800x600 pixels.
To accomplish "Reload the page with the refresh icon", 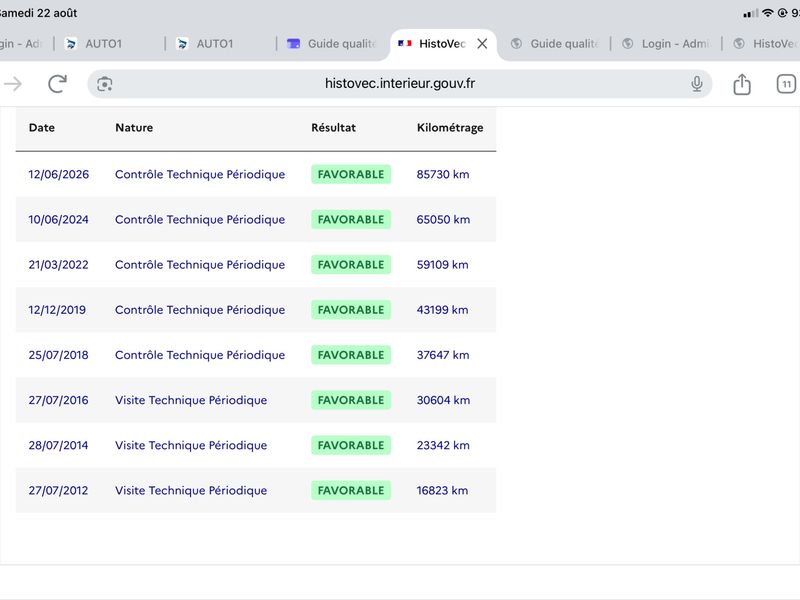I will coord(57,84).
